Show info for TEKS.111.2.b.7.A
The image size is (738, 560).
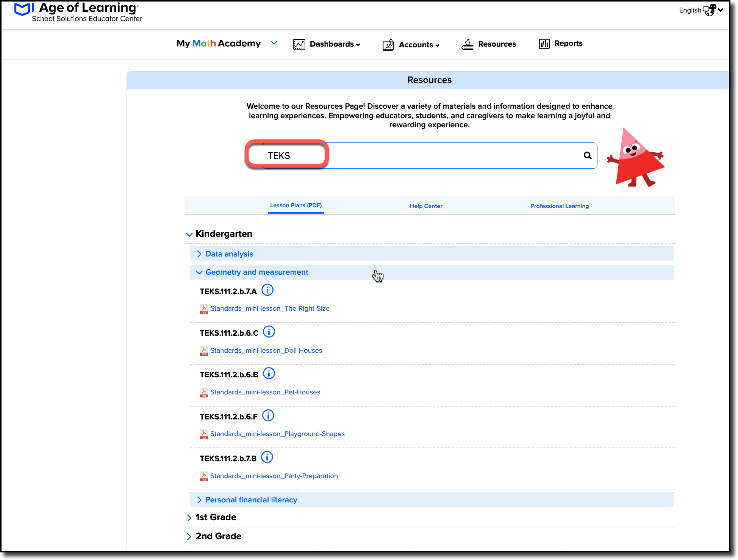coord(267,290)
